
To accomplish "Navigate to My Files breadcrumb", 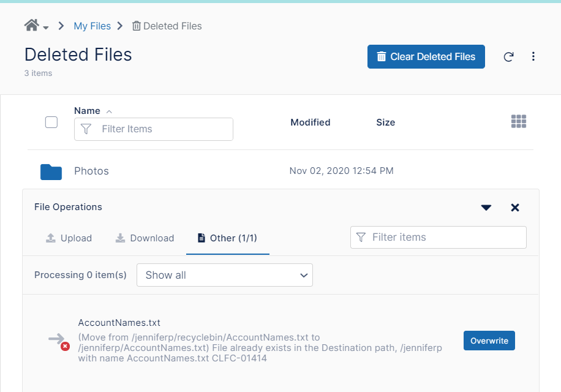I will [92, 26].
